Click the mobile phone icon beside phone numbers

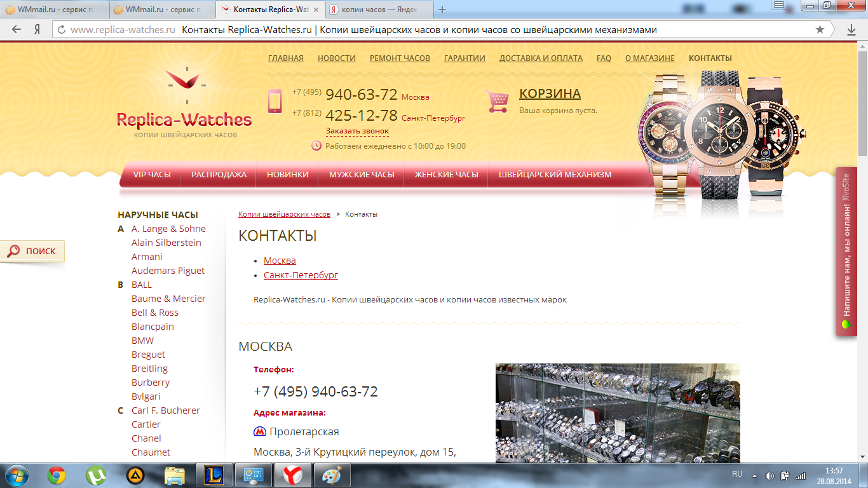275,101
